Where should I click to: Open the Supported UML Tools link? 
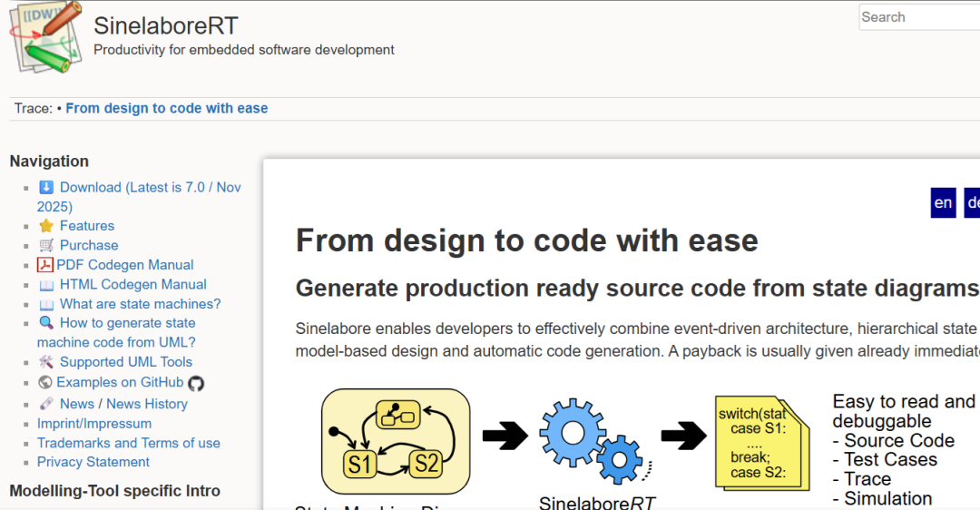click(x=125, y=362)
